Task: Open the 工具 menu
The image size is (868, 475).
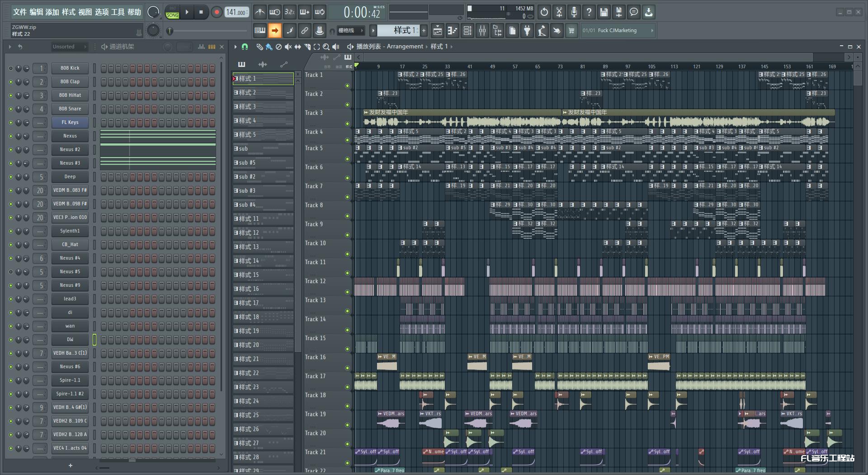Action: click(118, 12)
